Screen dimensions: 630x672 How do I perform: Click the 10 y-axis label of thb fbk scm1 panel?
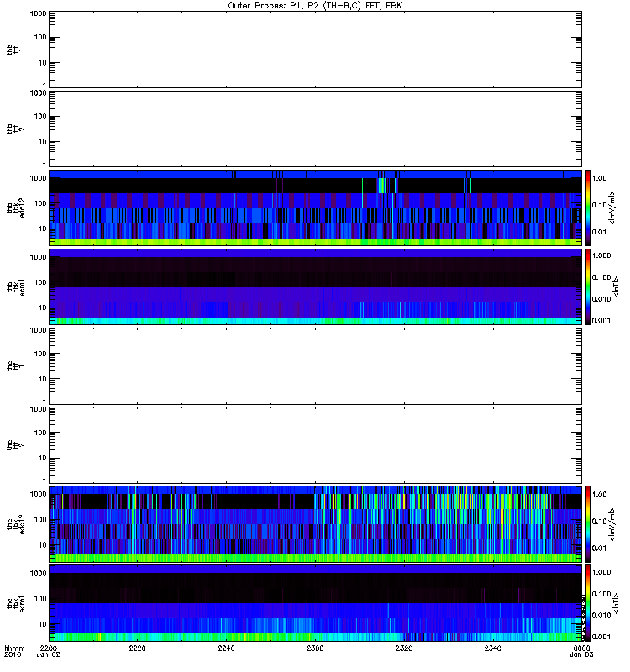pos(43,307)
